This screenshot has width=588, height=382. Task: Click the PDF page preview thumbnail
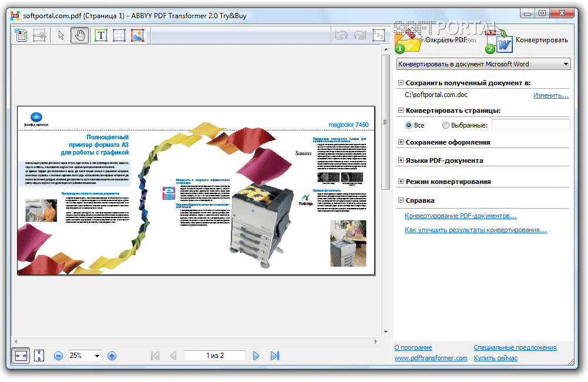click(196, 190)
